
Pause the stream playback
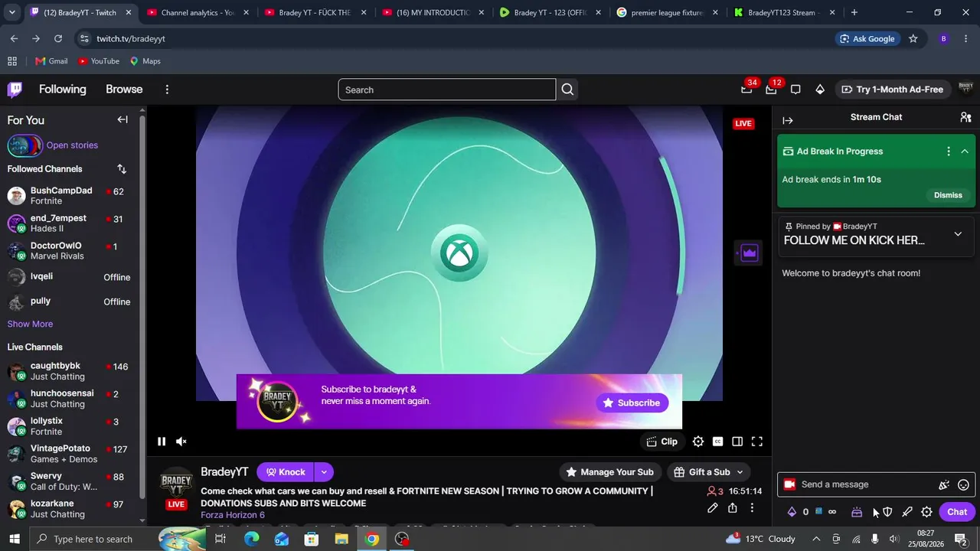click(162, 442)
